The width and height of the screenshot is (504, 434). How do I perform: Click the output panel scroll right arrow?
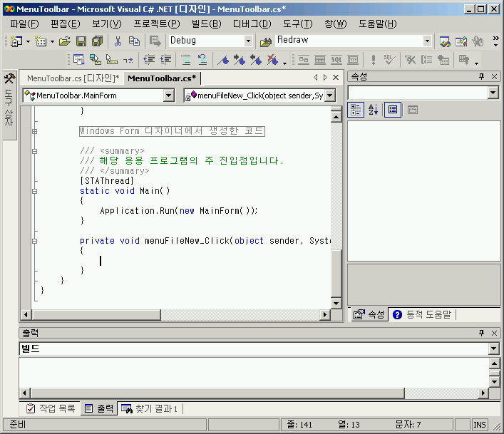[x=483, y=393]
